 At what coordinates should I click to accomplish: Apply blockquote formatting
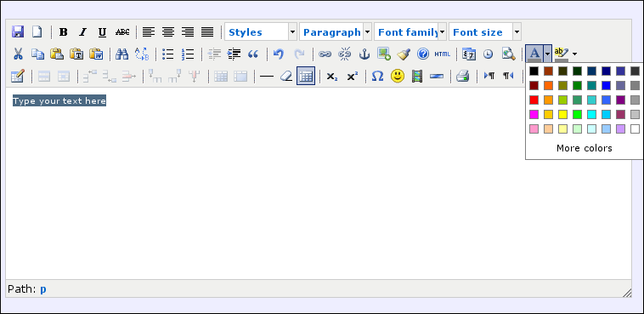[x=253, y=54]
